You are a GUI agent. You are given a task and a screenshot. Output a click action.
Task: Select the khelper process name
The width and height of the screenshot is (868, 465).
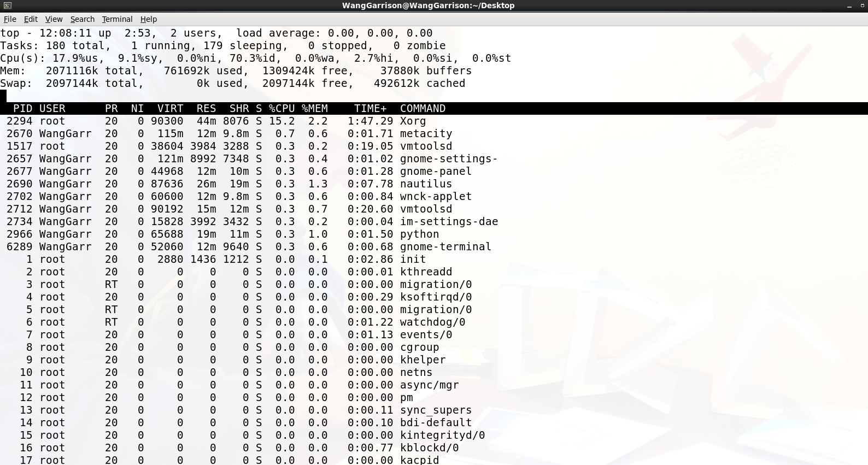(x=423, y=360)
